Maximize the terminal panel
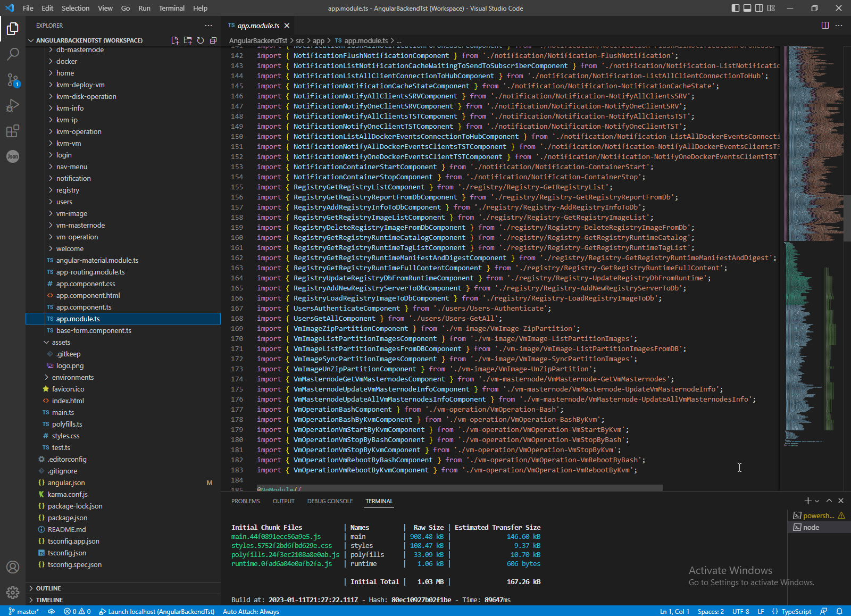Viewport: 851px width, 616px height. coord(829,501)
